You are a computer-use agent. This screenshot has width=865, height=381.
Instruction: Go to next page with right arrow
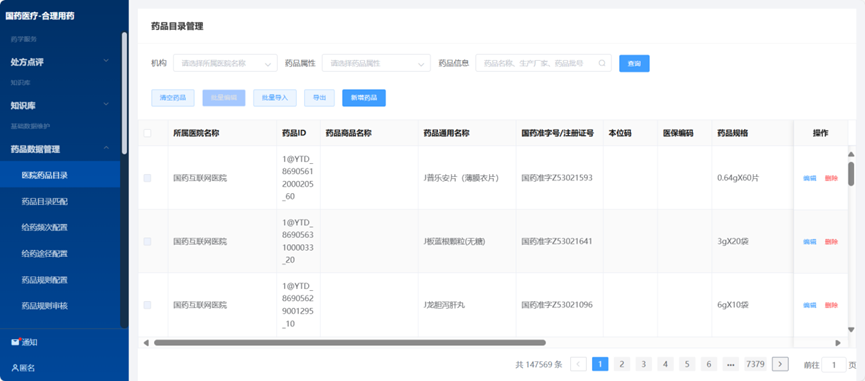click(779, 364)
